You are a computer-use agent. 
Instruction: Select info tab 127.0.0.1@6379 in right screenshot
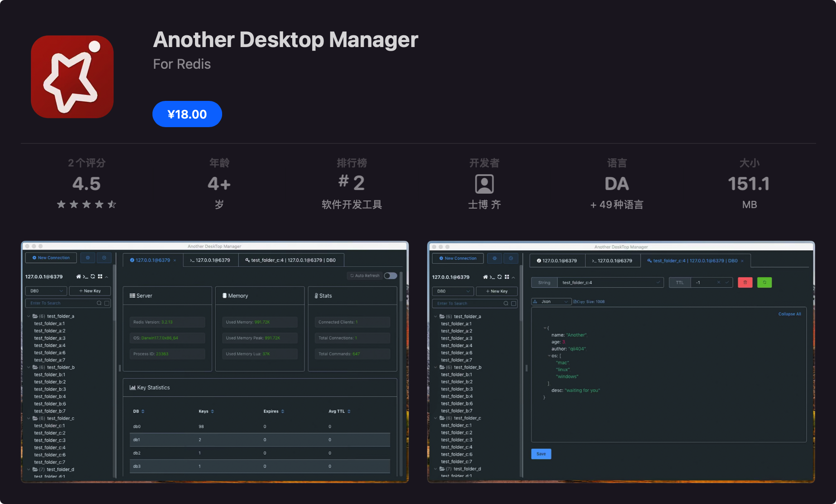click(x=557, y=261)
